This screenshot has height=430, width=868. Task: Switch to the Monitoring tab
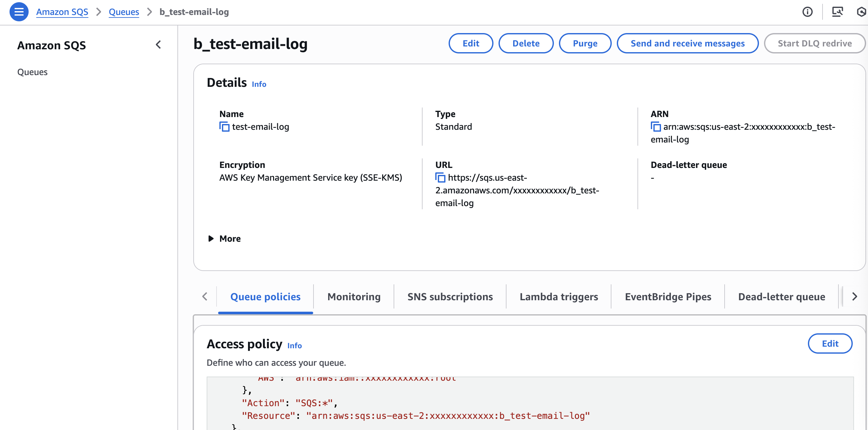tap(354, 296)
